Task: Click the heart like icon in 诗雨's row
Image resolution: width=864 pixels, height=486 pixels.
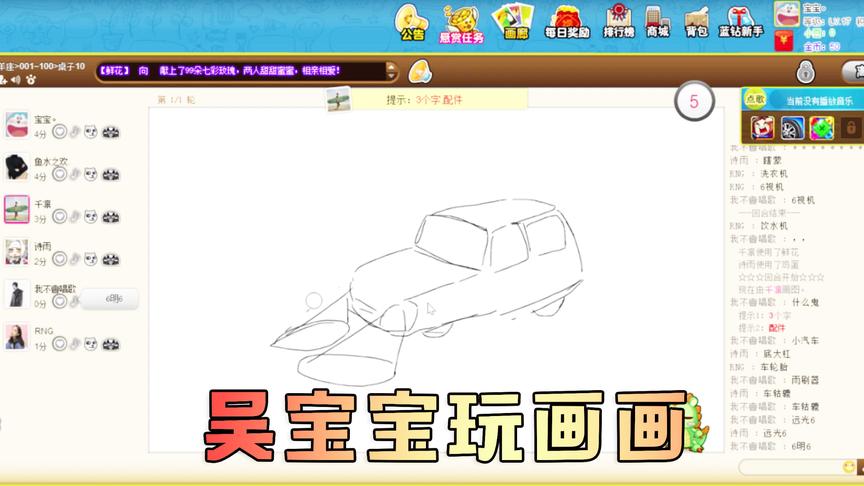Action: [x=60, y=259]
